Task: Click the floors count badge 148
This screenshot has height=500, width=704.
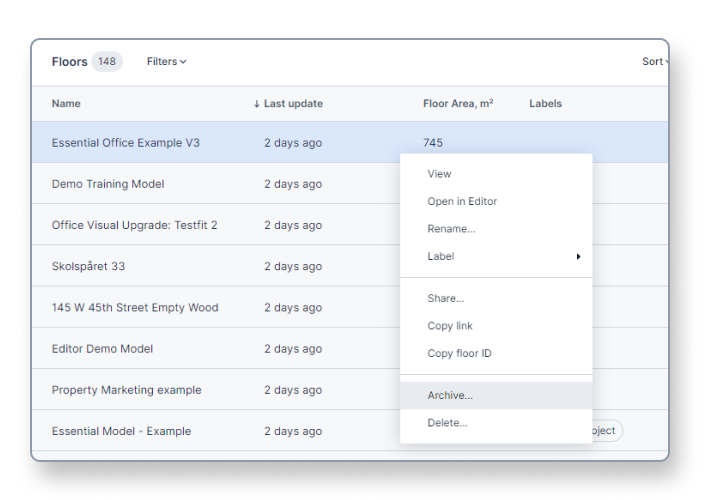Action: [107, 61]
